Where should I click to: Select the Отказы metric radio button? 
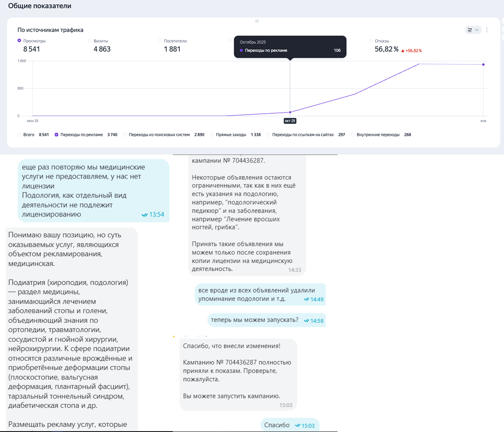[x=371, y=41]
